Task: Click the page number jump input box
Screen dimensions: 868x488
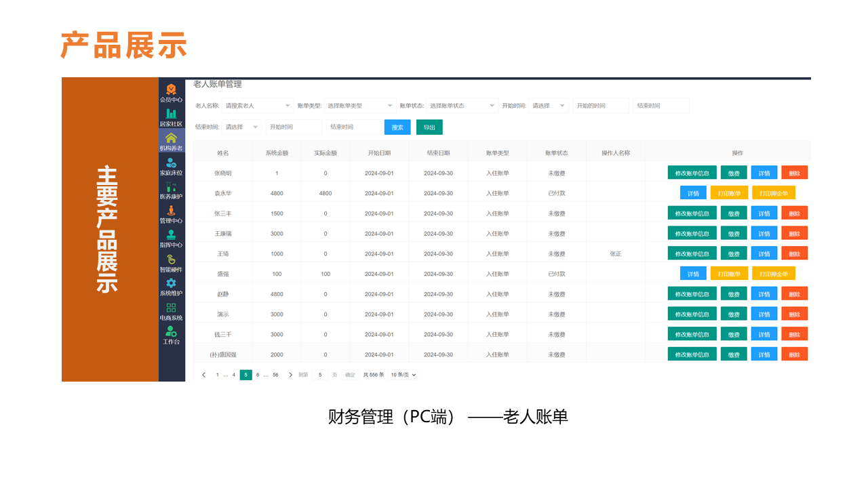Action: [x=320, y=375]
